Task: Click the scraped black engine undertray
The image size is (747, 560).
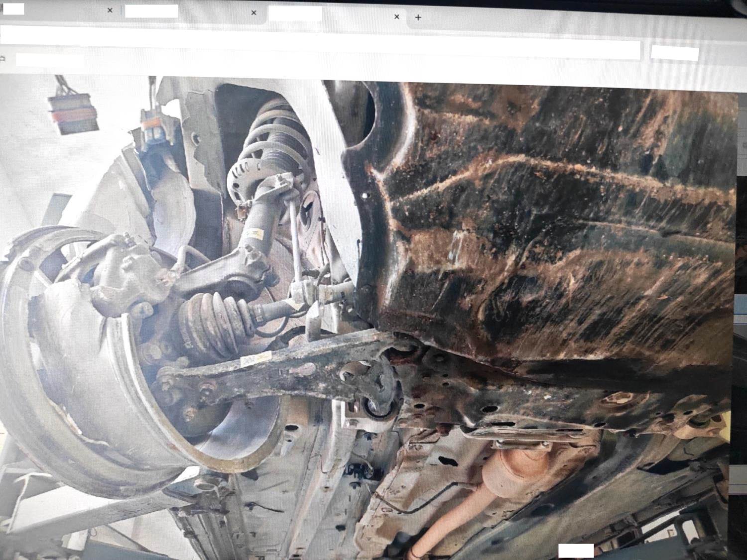Action: point(548,224)
